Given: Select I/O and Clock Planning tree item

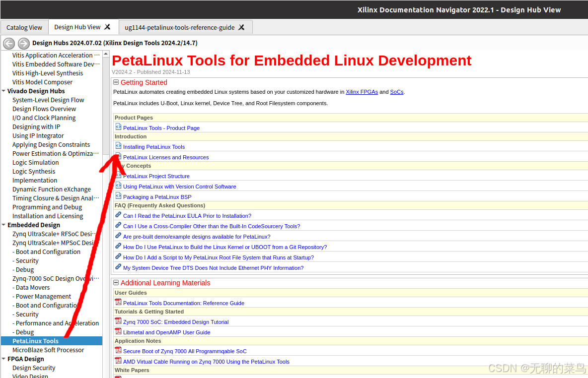Looking at the screenshot, I should pyautogui.click(x=44, y=118).
